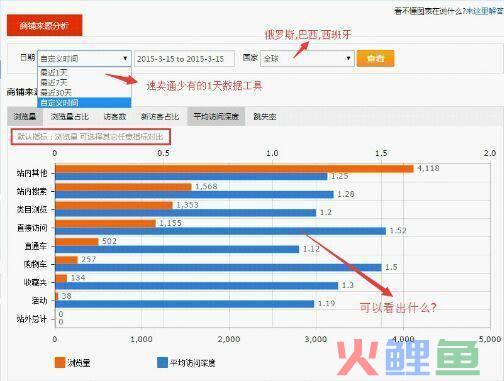504x381 pixels.
Task: Click the 直通车 row label
Action: pos(35,246)
